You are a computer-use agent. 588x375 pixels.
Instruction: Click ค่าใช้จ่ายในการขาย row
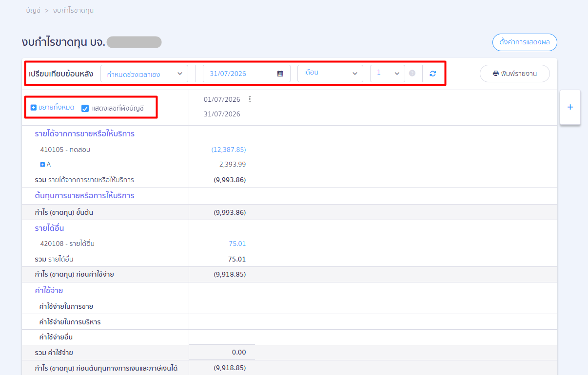coord(66,306)
